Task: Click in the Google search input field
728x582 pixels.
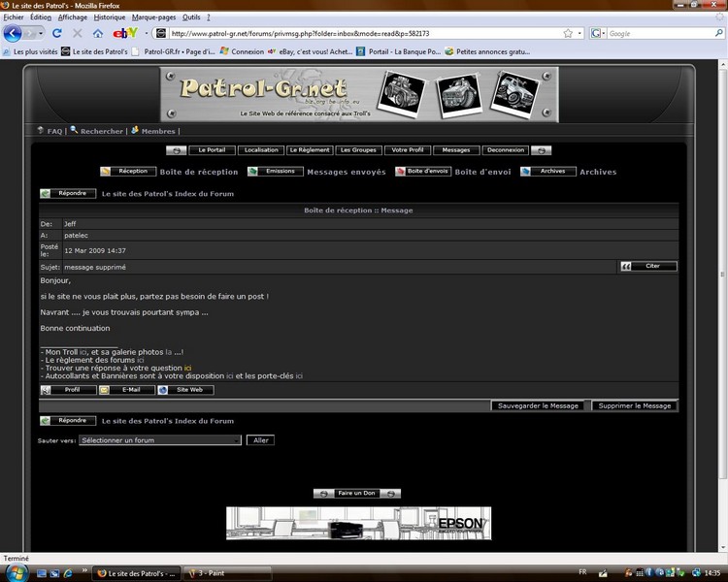Action: 660,33
